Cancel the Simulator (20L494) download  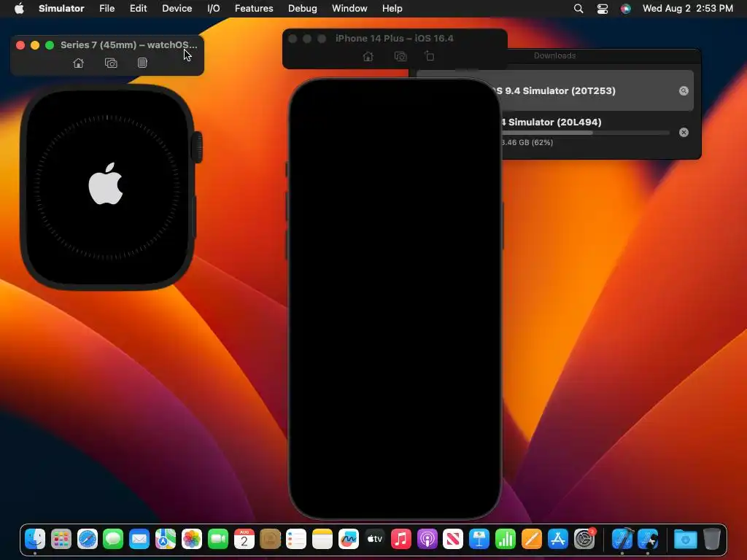684,133
